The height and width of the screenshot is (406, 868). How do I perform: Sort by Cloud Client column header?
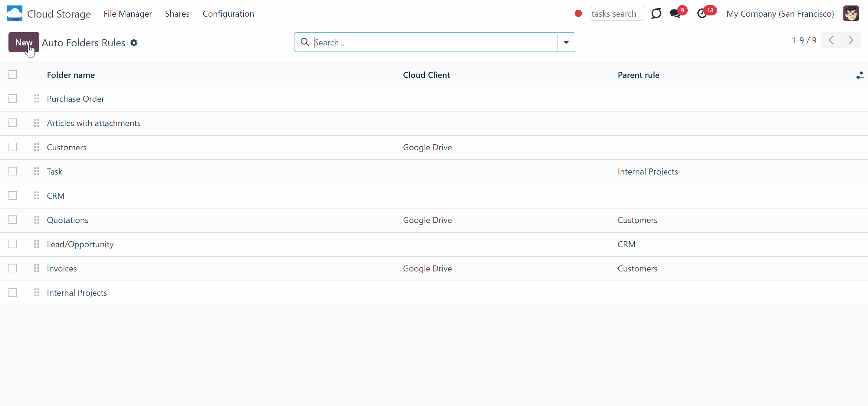pos(426,75)
